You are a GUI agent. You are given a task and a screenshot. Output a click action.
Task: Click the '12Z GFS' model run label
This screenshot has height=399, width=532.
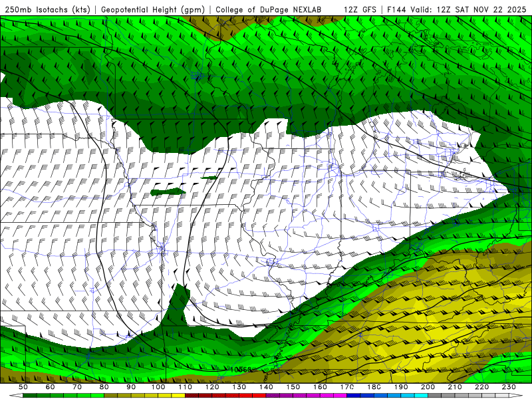(x=360, y=9)
